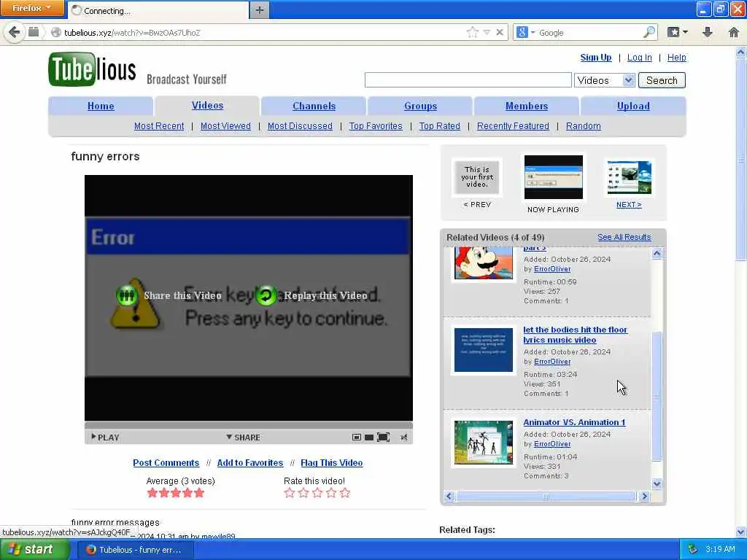This screenshot has width=747, height=560.
Task: Expand the SHARE panel in player
Action: [x=243, y=437]
